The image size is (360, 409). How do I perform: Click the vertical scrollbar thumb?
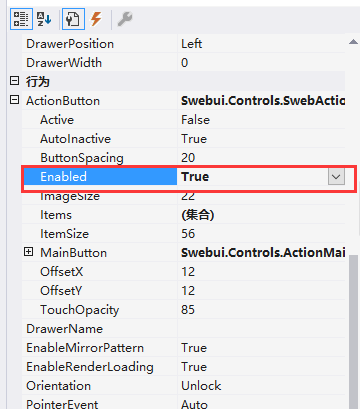[353, 332]
